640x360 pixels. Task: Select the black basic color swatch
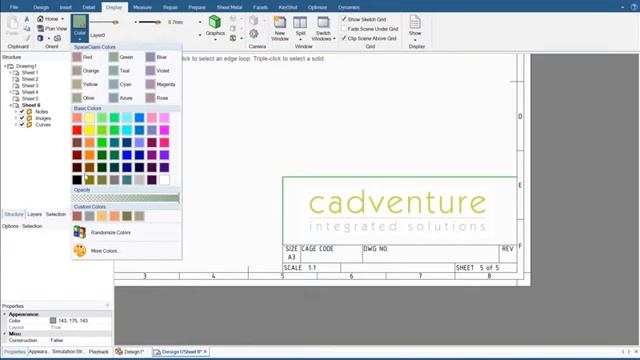pyautogui.click(x=77, y=180)
